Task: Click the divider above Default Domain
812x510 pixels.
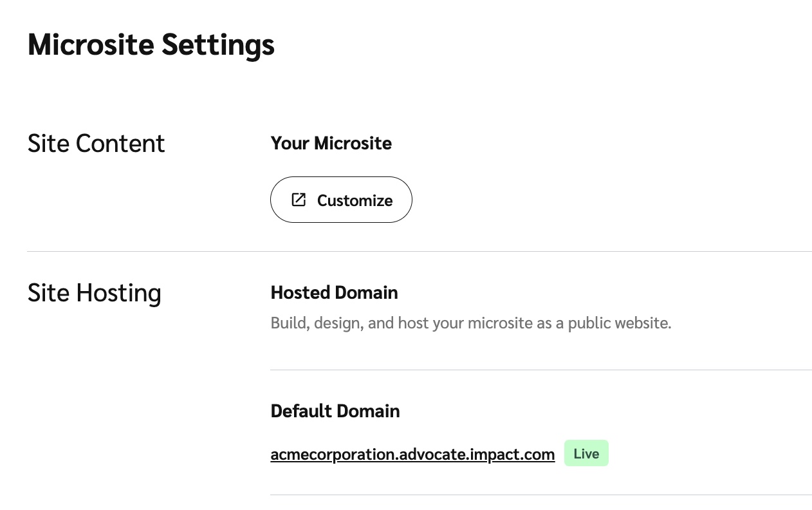Action: pyautogui.click(x=540, y=370)
